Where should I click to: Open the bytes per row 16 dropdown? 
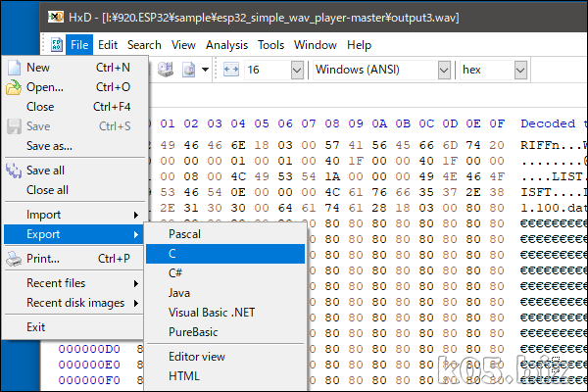[x=297, y=70]
